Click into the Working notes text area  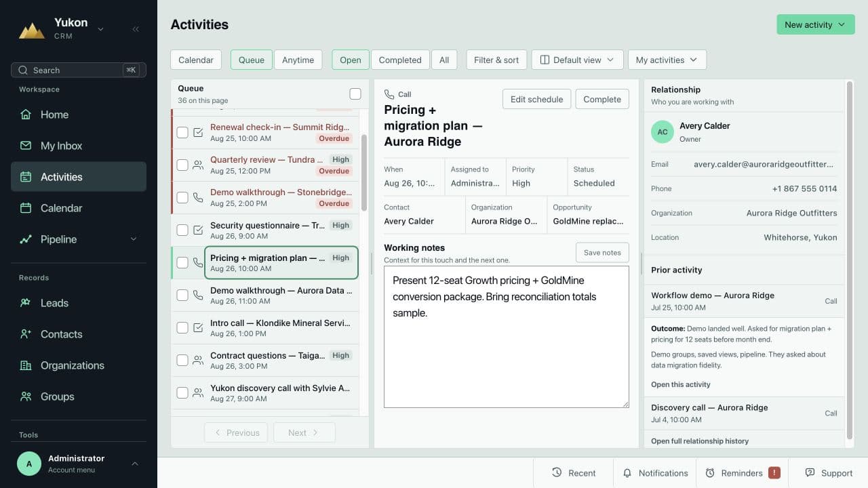(x=507, y=337)
